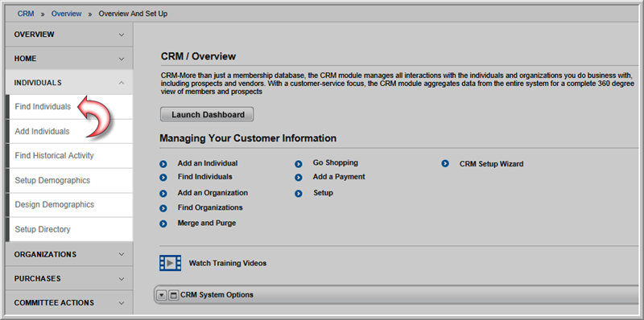The height and width of the screenshot is (320, 644).
Task: Open the CRM Setup Wizard link
Action: [x=492, y=164]
